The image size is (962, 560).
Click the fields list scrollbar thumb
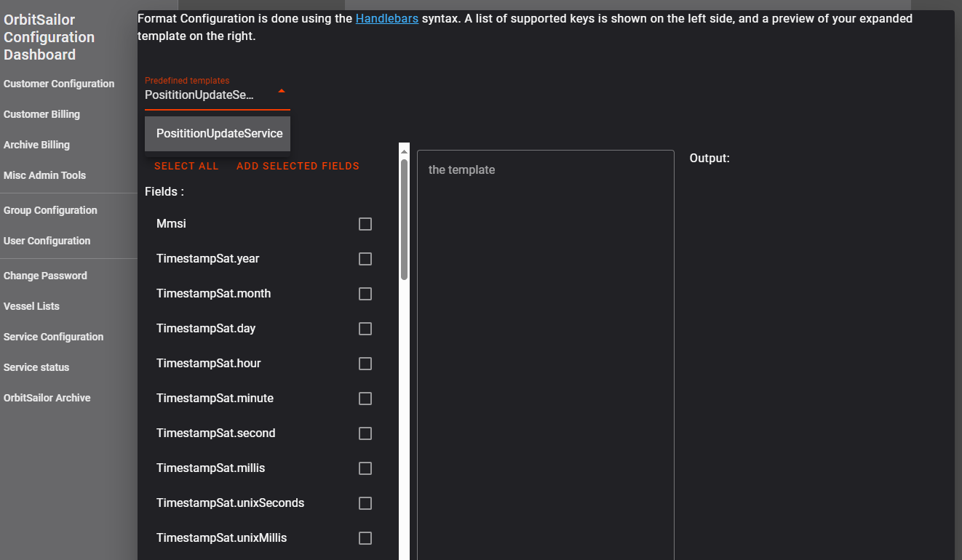404,220
